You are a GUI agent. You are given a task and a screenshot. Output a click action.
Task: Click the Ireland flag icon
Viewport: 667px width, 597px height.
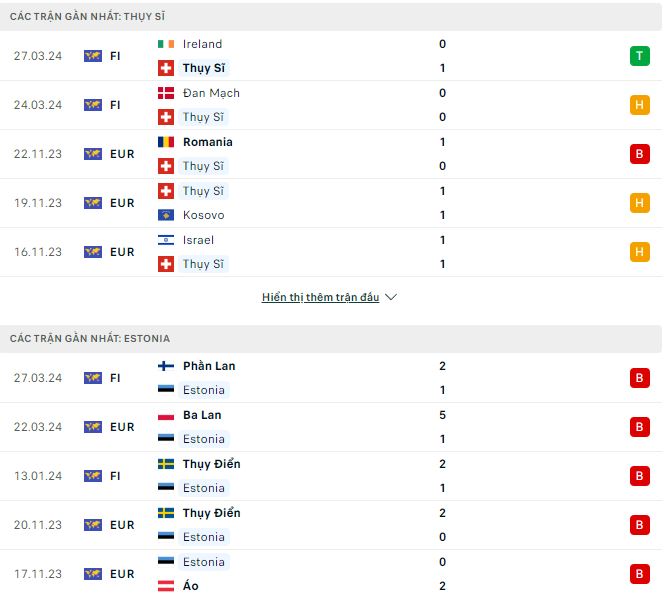166,44
